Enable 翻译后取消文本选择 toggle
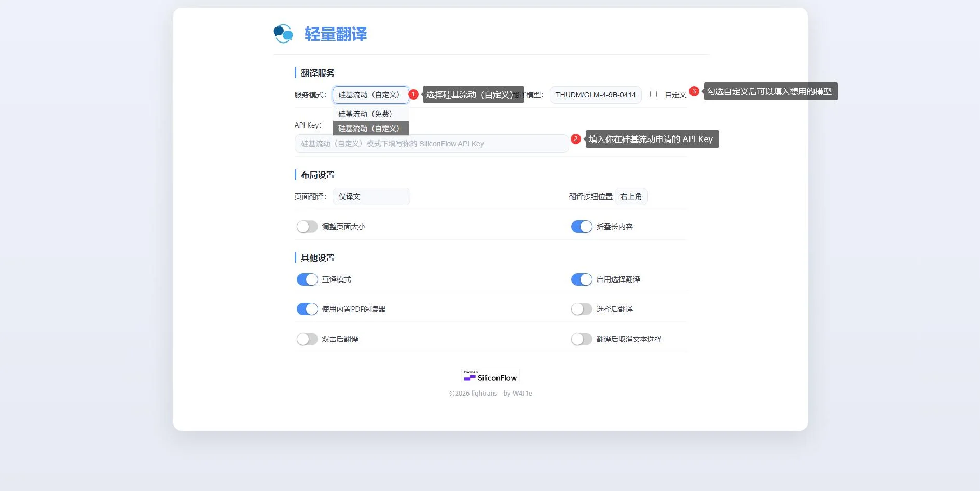 click(582, 339)
